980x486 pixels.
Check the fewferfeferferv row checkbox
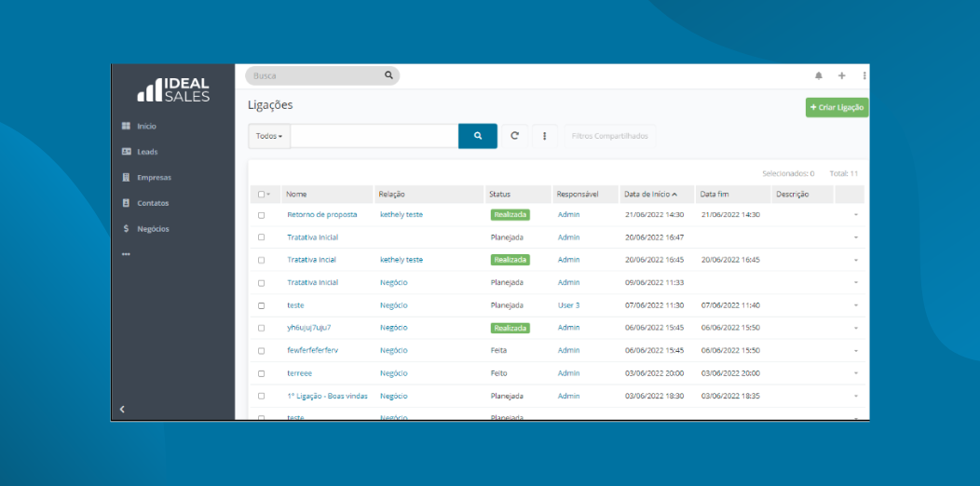(261, 351)
